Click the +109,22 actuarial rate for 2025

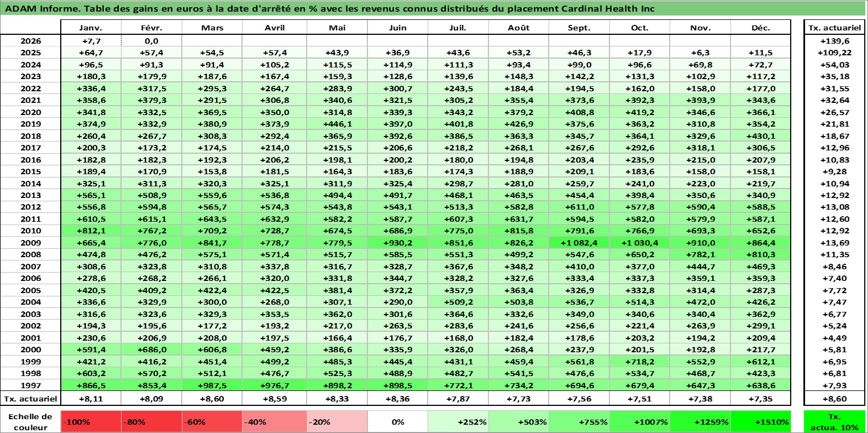pyautogui.click(x=834, y=53)
